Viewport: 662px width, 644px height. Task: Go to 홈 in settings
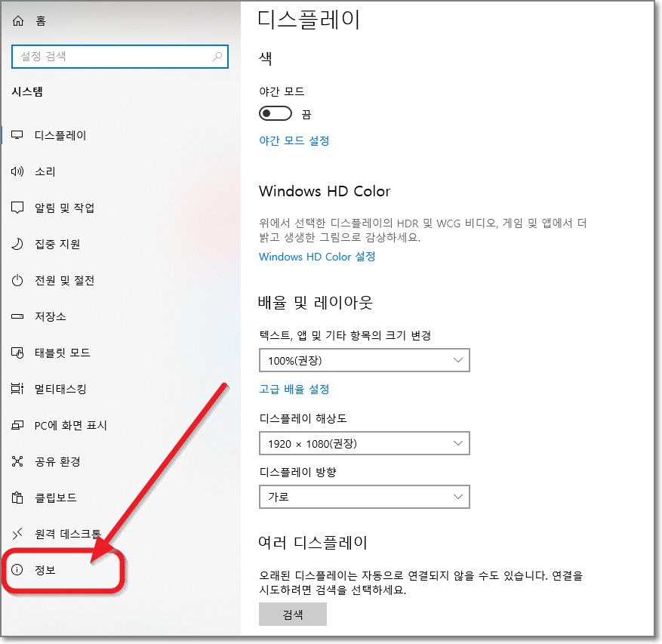[41, 20]
